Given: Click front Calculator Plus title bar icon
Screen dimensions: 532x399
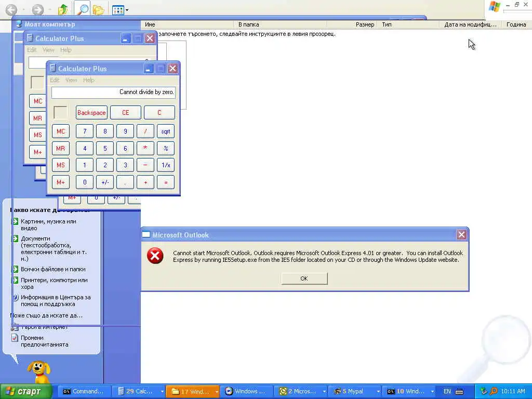Looking at the screenshot, I should click(52, 68).
